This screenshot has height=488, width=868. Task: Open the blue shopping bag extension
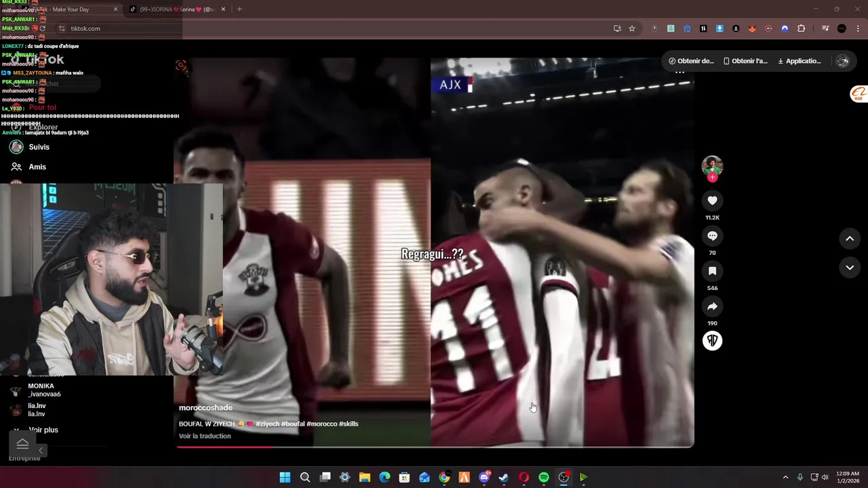(687, 28)
